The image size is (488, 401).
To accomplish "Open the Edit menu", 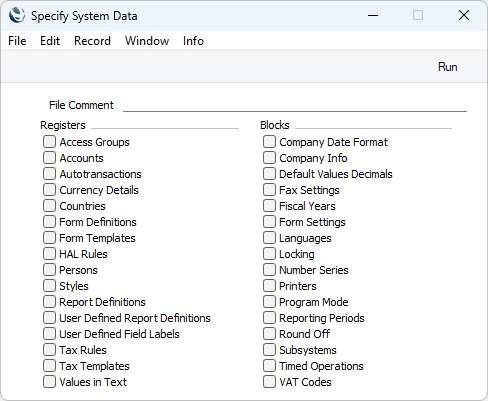I will (x=50, y=41).
